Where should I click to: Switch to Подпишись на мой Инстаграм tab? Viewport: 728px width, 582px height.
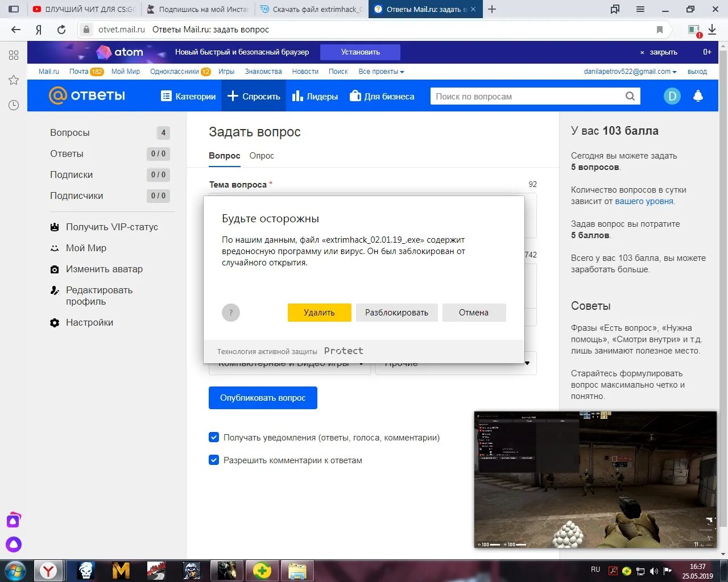(197, 9)
